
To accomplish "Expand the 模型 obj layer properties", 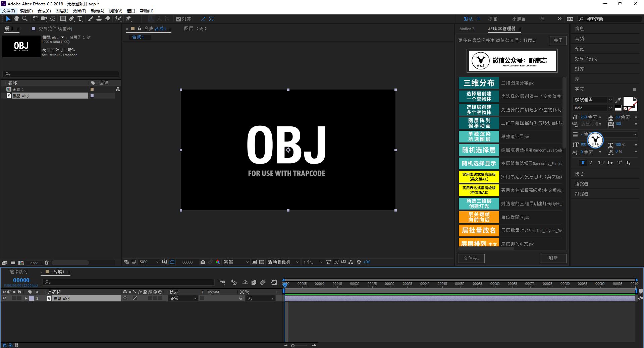I will (26, 298).
